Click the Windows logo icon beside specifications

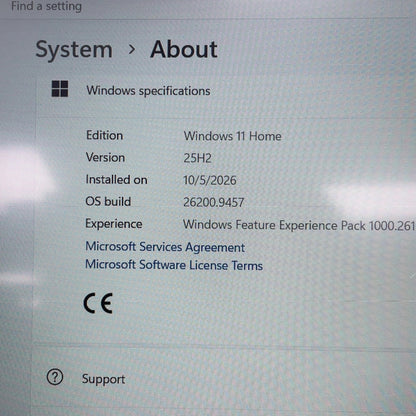coord(60,89)
